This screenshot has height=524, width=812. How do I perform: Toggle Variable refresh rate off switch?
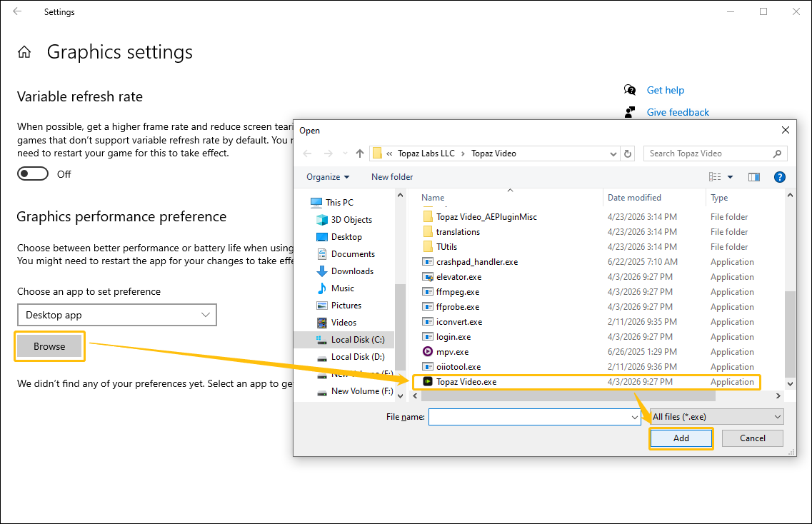tap(32, 173)
